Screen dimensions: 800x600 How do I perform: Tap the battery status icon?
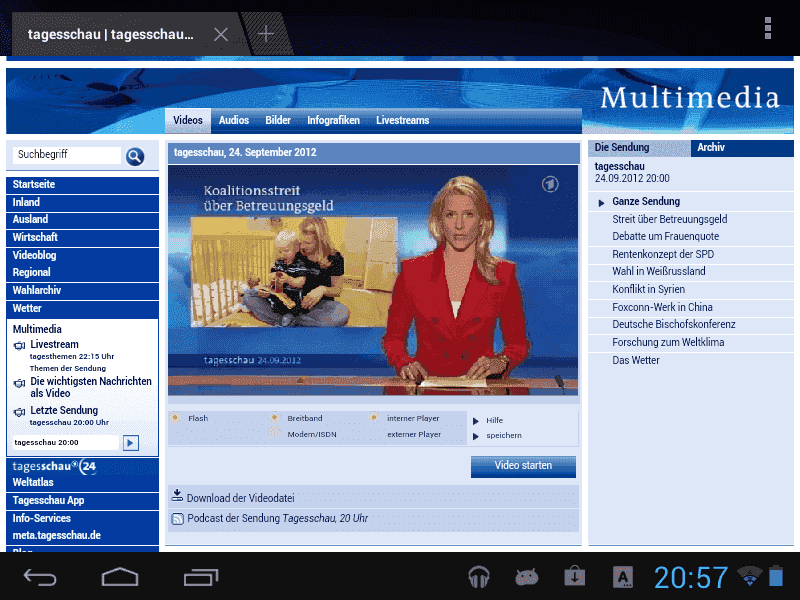tap(776, 576)
